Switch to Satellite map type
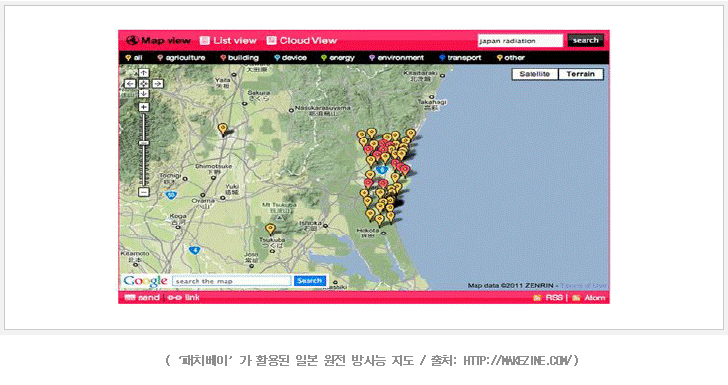Viewport: 728px width, 385px height. 535,74
